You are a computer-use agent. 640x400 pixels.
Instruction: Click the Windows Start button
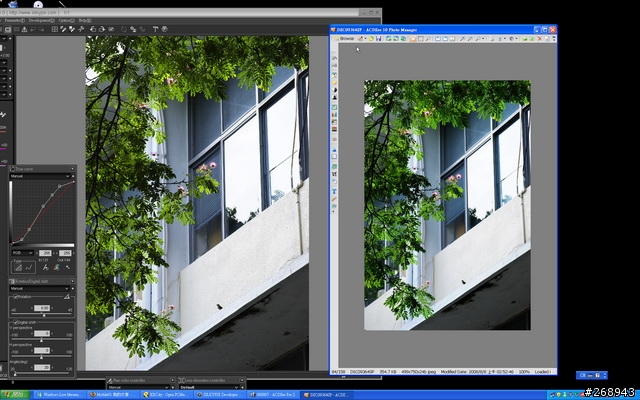[15, 395]
